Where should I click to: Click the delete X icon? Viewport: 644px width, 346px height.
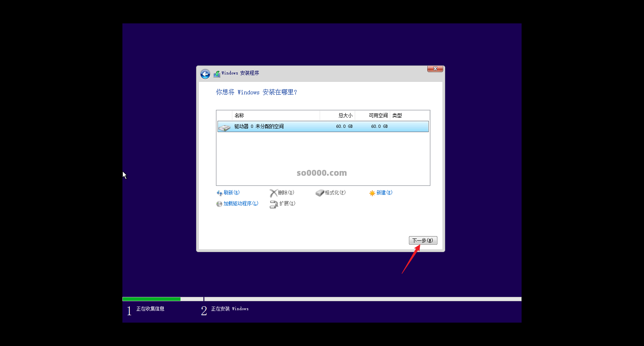(273, 193)
